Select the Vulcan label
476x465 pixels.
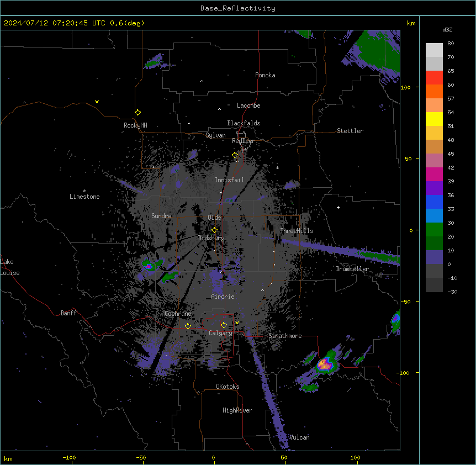click(299, 437)
